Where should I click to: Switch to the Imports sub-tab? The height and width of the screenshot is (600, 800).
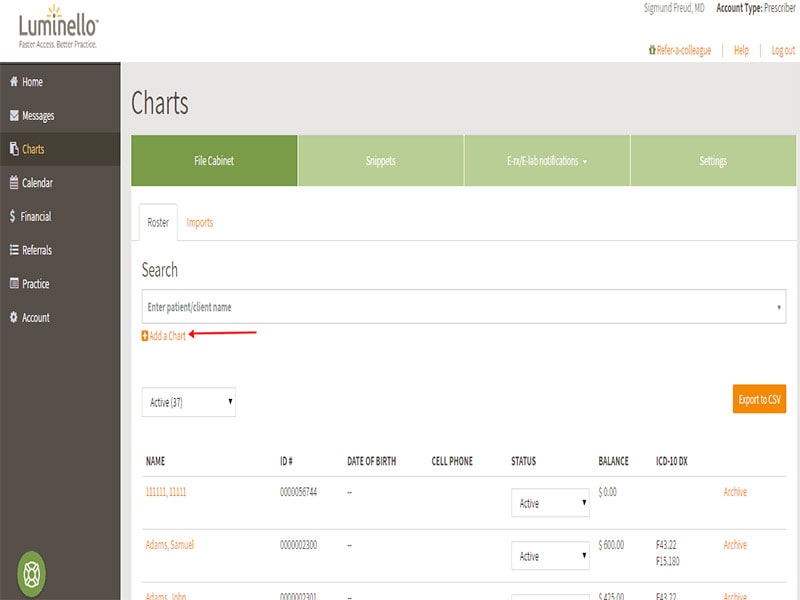tap(199, 222)
